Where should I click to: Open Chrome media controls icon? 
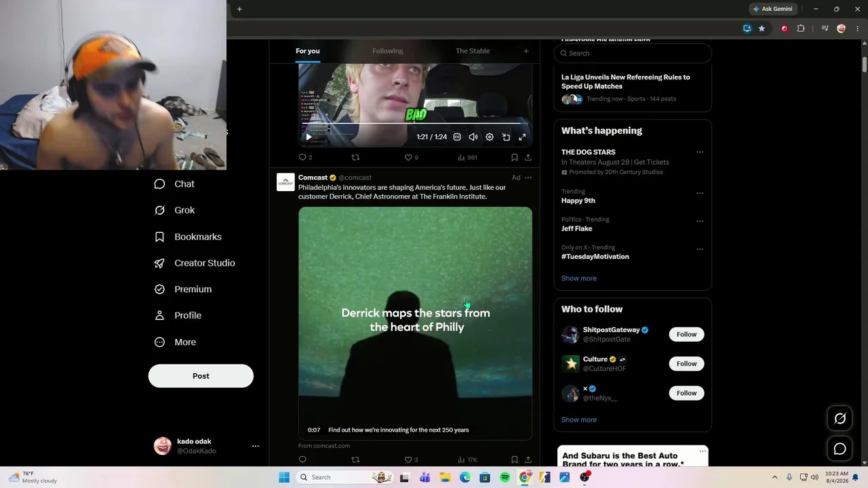point(825,28)
